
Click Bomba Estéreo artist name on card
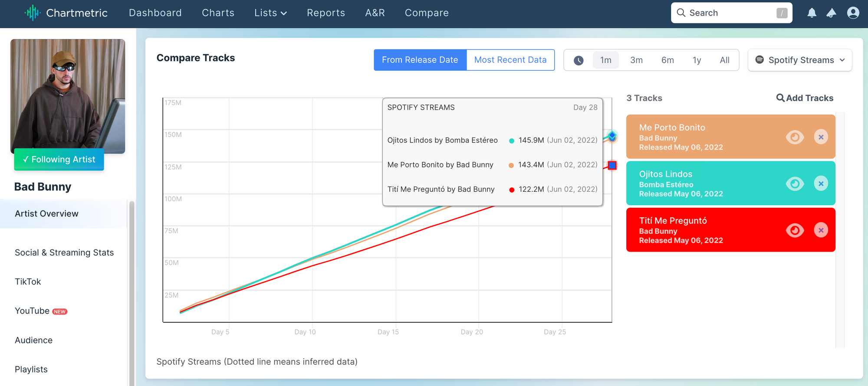[666, 184]
